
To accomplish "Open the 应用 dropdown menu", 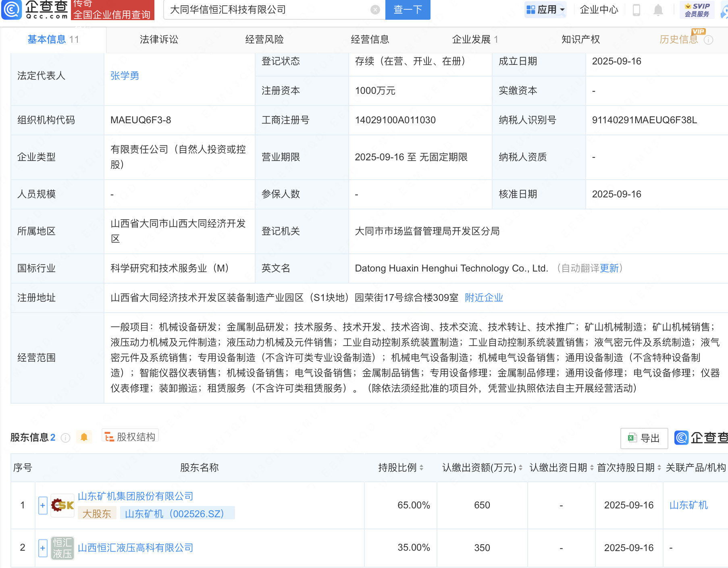I will (x=546, y=10).
